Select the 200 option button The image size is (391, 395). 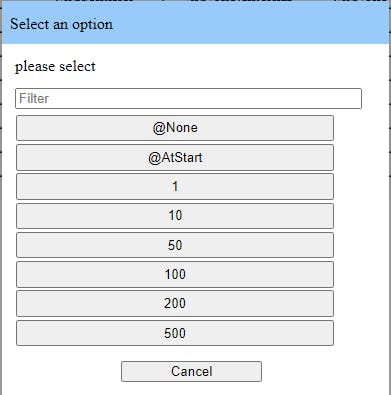click(175, 304)
